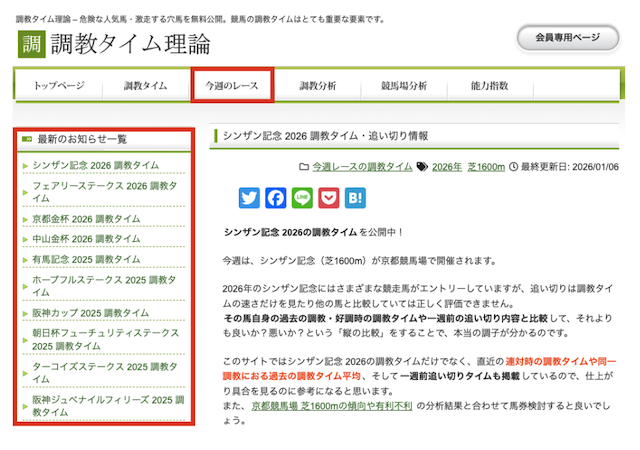Click the article heading シンザン記念 2026 調教タイム・追い切り情報
This screenshot has height=450, width=640.
[325, 136]
